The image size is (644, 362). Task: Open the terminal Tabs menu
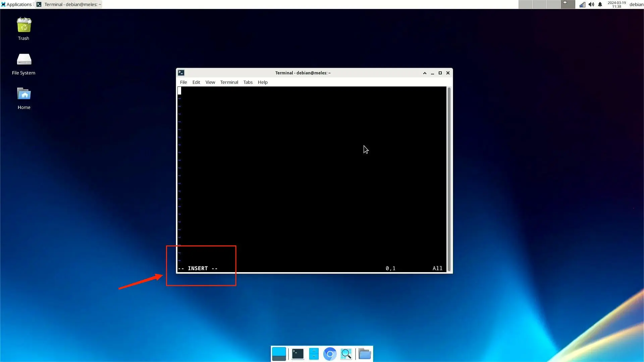[248, 82]
